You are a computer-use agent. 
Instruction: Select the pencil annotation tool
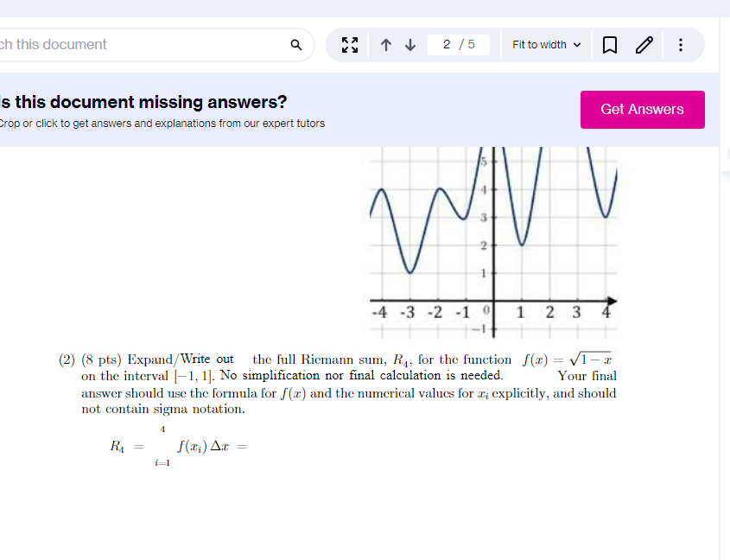click(644, 44)
